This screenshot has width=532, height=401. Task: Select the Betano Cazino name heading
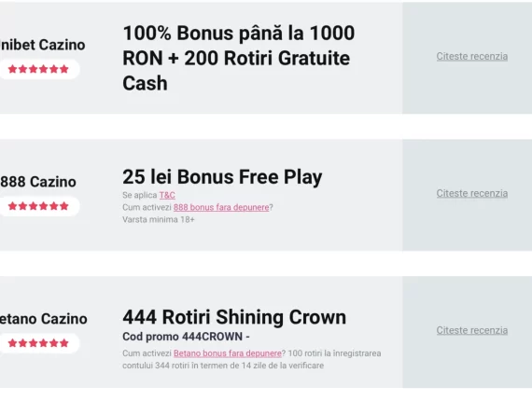pyautogui.click(x=44, y=319)
